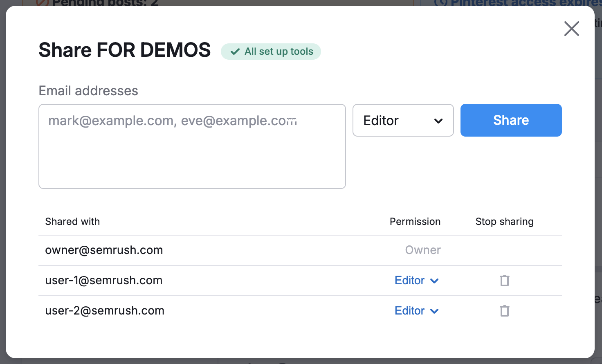Click the "Stop sharing" column header
Screen dimensions: 602x364
(x=504, y=222)
